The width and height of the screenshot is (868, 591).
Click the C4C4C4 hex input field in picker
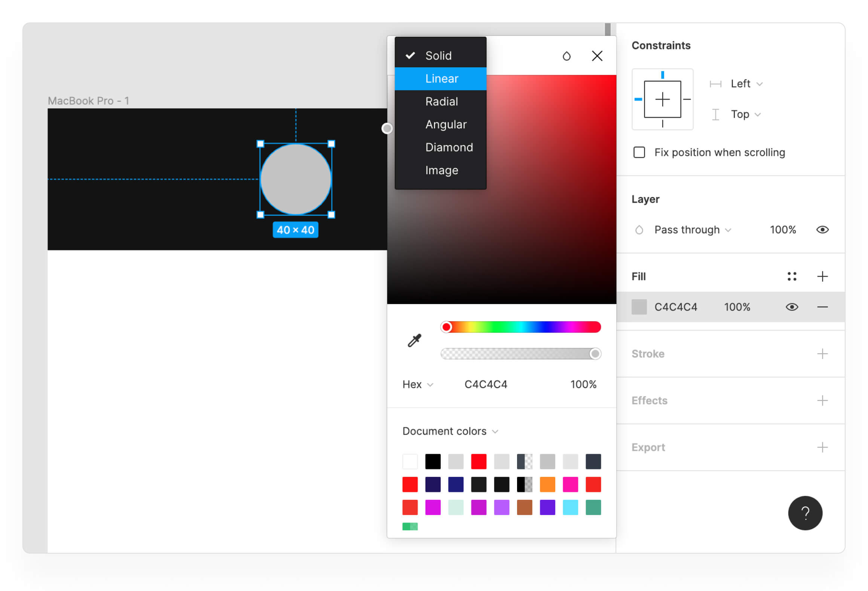tap(486, 385)
